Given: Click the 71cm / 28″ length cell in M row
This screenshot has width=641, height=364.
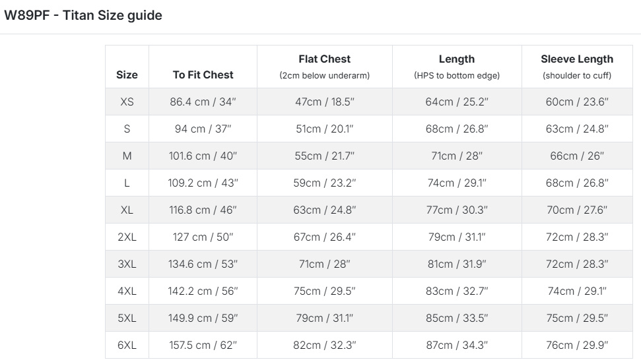Looking at the screenshot, I should point(456,156).
